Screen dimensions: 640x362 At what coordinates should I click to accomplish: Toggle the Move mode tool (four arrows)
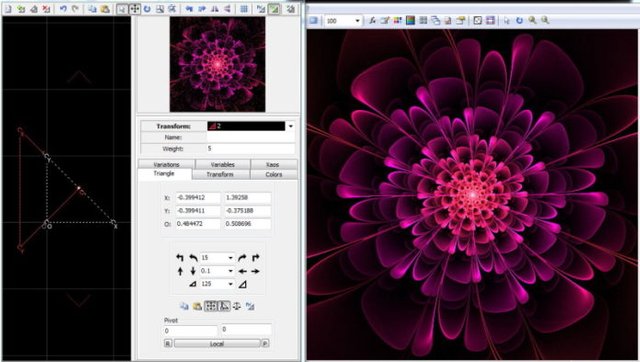coord(135,9)
